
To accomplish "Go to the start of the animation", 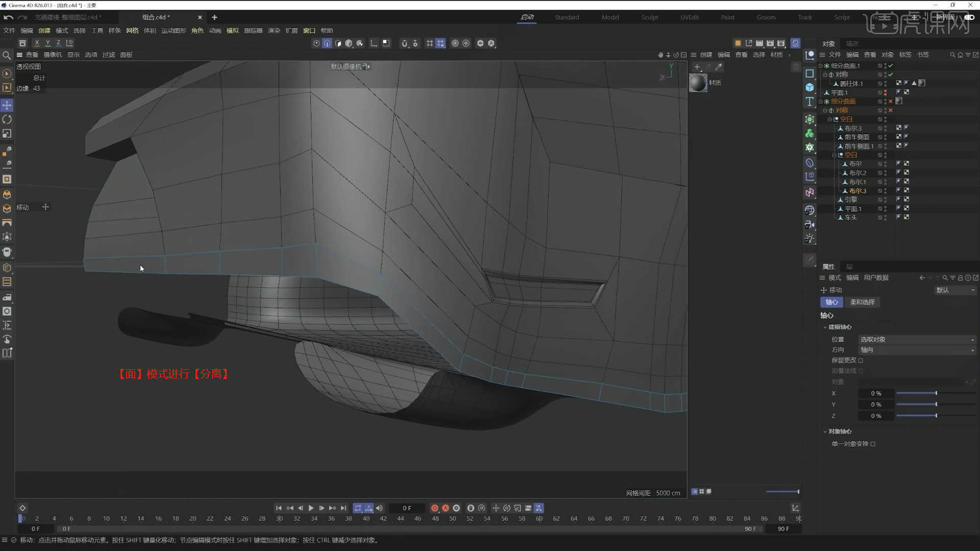I will [x=279, y=508].
